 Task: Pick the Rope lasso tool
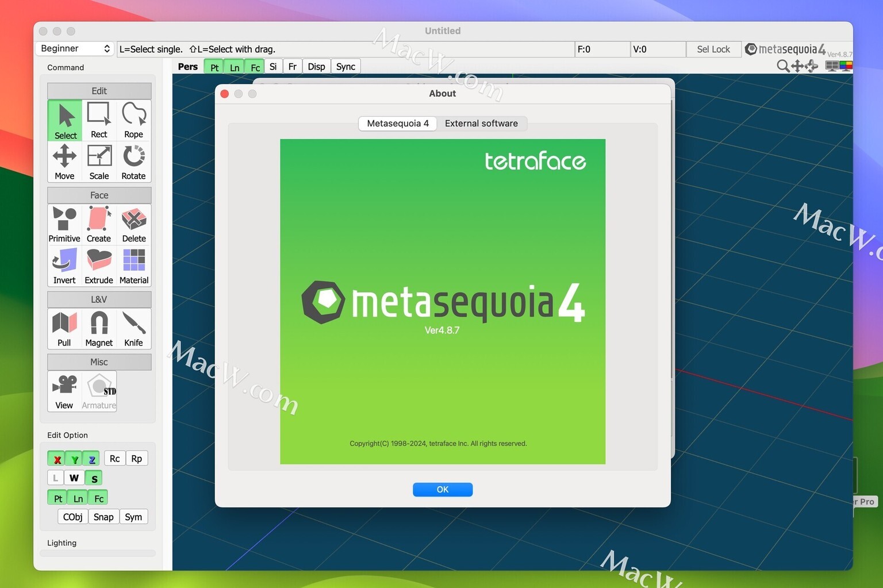[x=133, y=121]
